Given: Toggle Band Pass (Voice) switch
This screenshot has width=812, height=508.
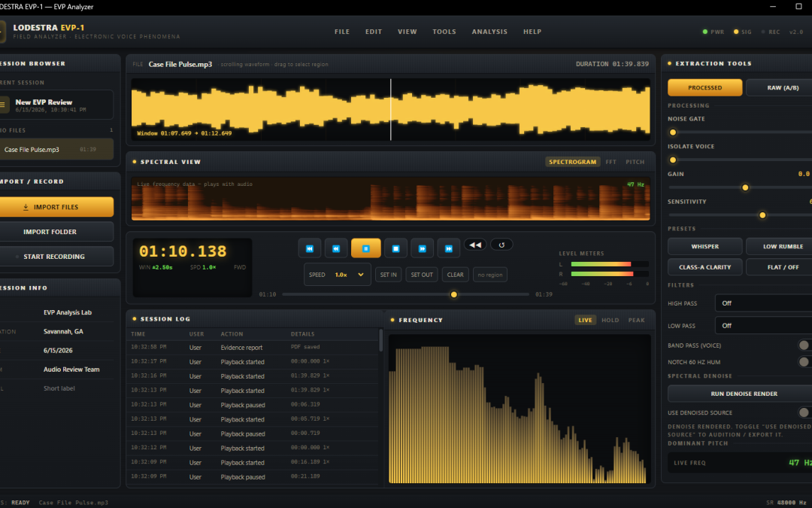Looking at the screenshot, I should coord(804,345).
